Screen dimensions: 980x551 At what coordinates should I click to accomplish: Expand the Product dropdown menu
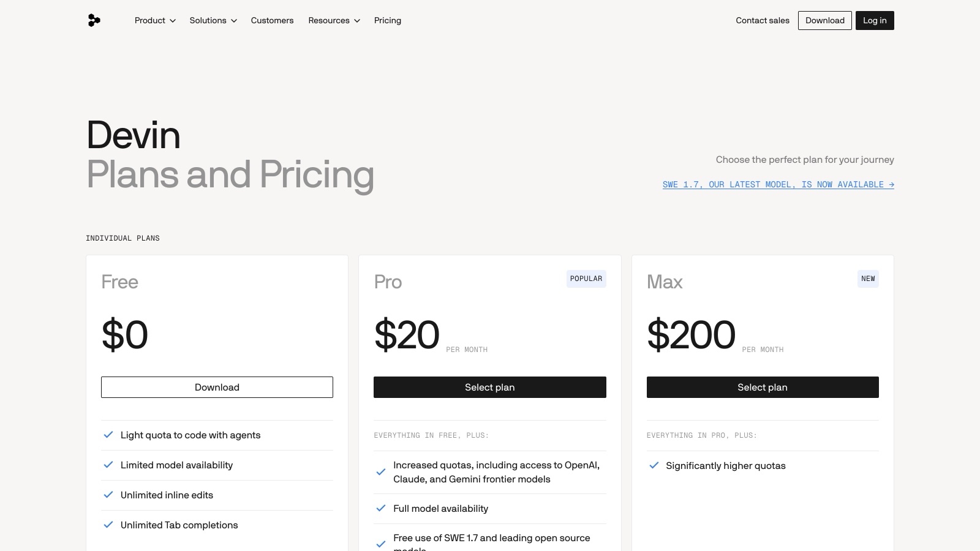(155, 20)
